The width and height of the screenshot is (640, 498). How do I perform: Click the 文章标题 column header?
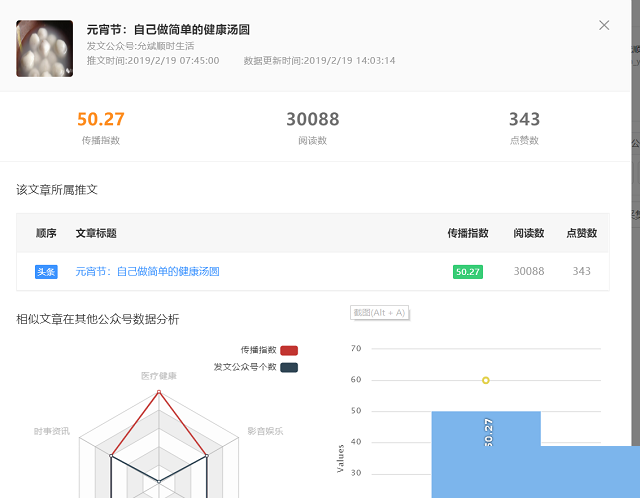point(96,233)
